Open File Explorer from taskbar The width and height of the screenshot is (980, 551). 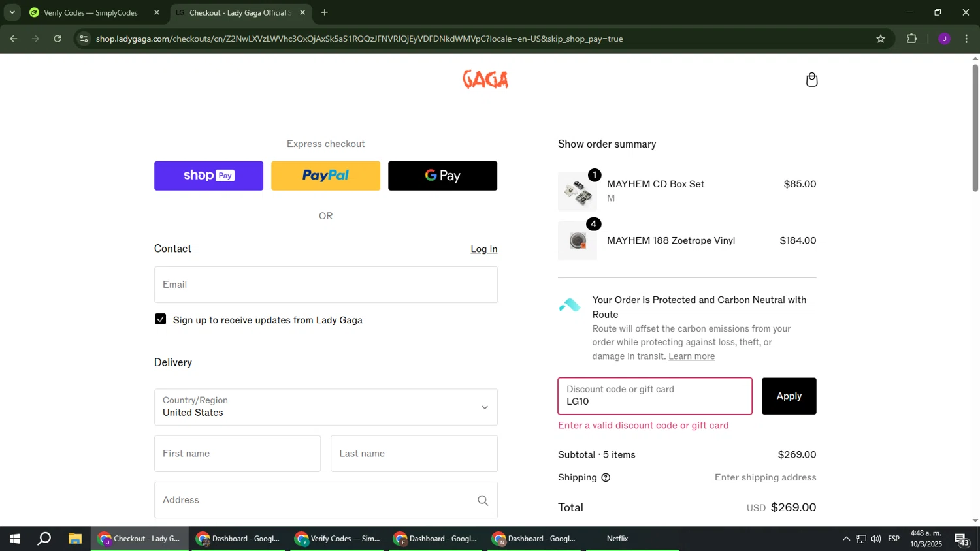tap(75, 539)
